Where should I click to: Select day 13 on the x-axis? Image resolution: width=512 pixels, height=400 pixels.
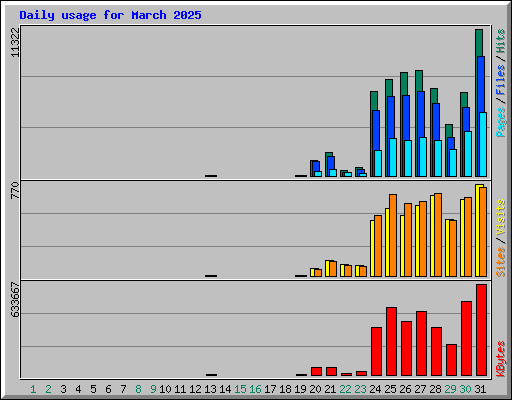coord(210,389)
